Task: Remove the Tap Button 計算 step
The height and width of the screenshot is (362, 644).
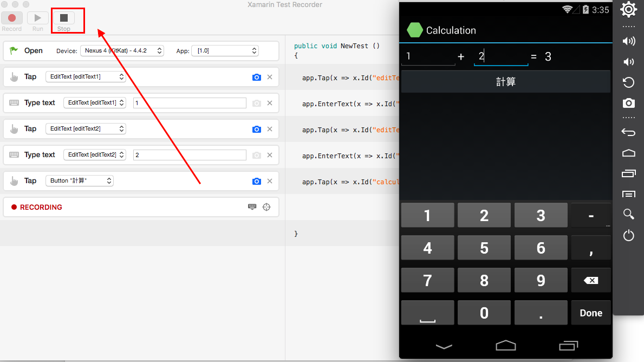Action: pos(270,181)
